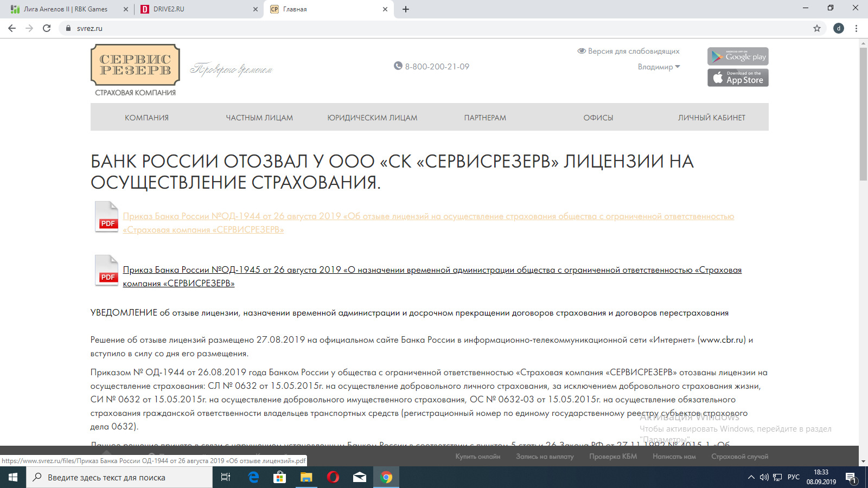Click the Chrome icon on the taskbar
The height and width of the screenshot is (488, 868).
point(386,477)
